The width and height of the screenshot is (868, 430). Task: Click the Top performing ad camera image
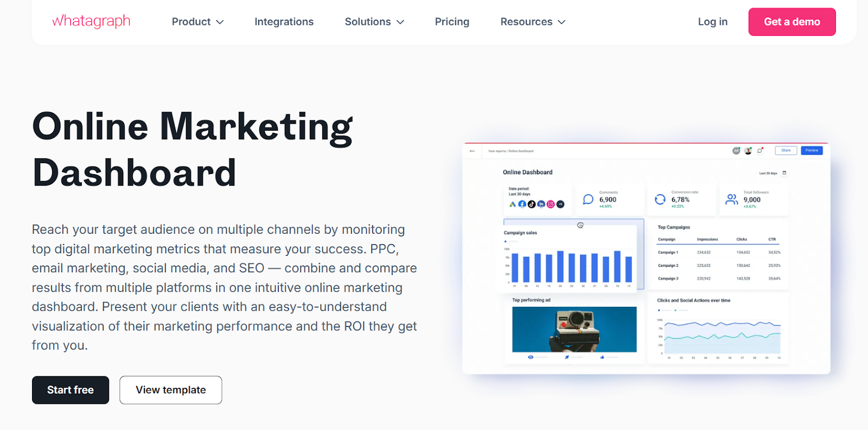pyautogui.click(x=575, y=330)
